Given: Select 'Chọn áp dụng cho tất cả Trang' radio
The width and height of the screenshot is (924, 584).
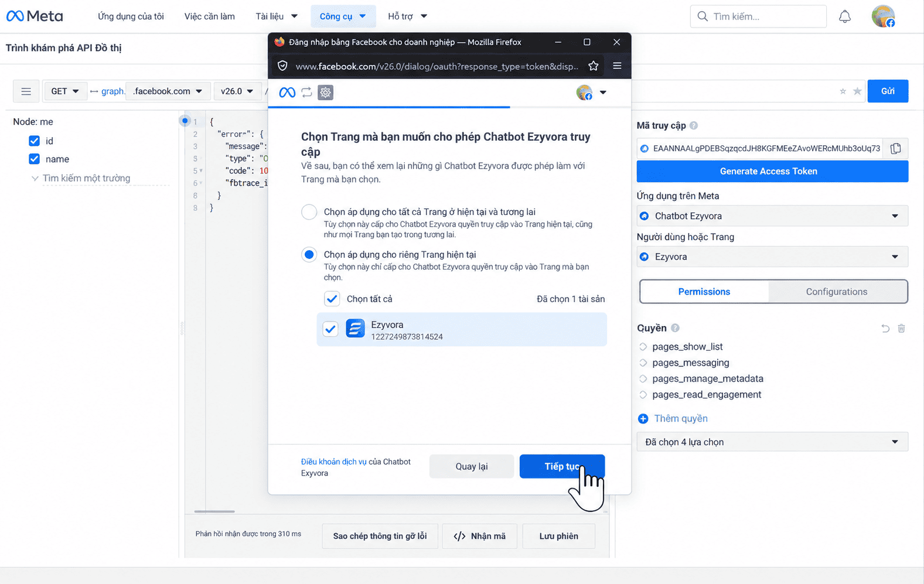Looking at the screenshot, I should tap(309, 212).
